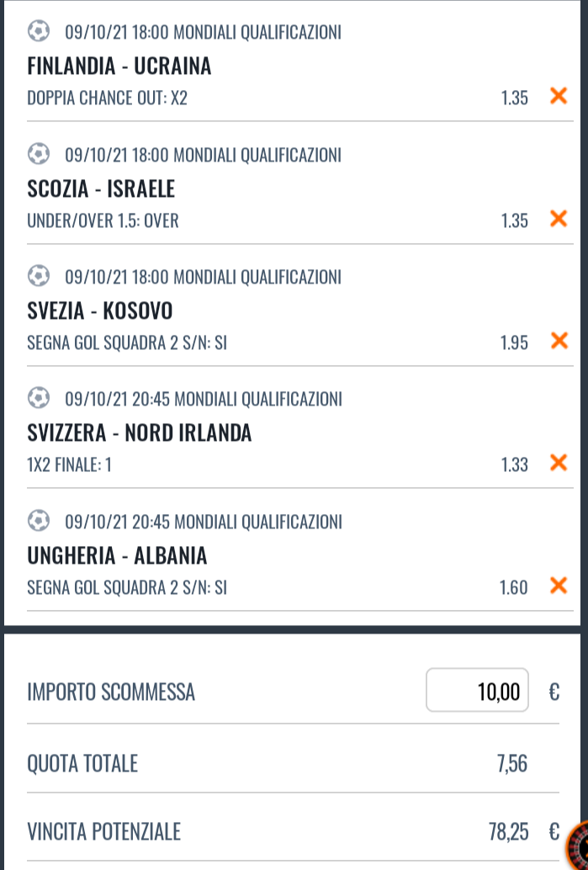Open the Ungheria - Albania match
This screenshot has width=588, height=870.
pyautogui.click(x=117, y=555)
